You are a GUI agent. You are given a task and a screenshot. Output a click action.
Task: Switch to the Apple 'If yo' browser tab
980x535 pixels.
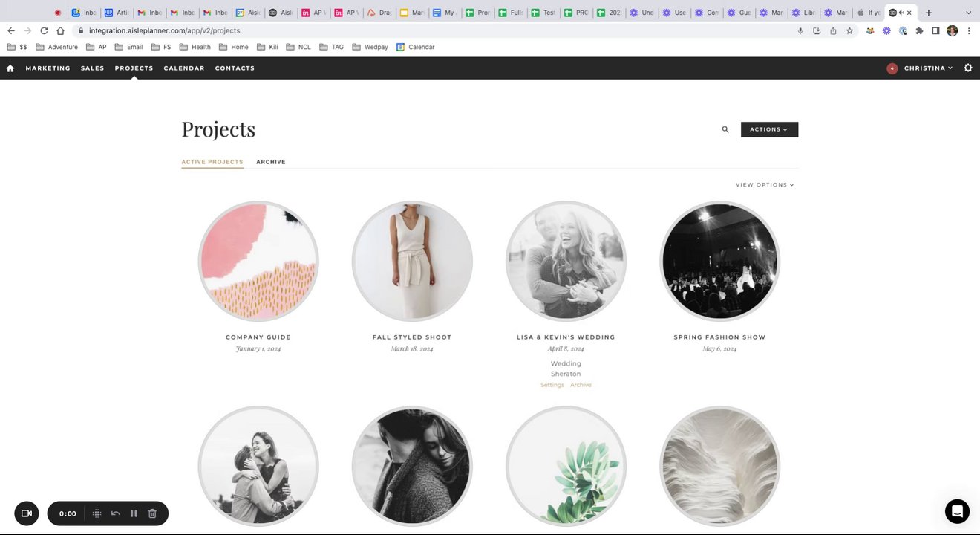869,13
